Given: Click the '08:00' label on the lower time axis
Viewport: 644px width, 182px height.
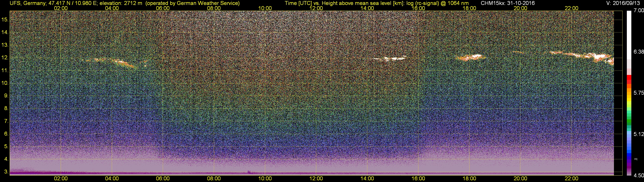Looking at the screenshot, I should [214, 179].
